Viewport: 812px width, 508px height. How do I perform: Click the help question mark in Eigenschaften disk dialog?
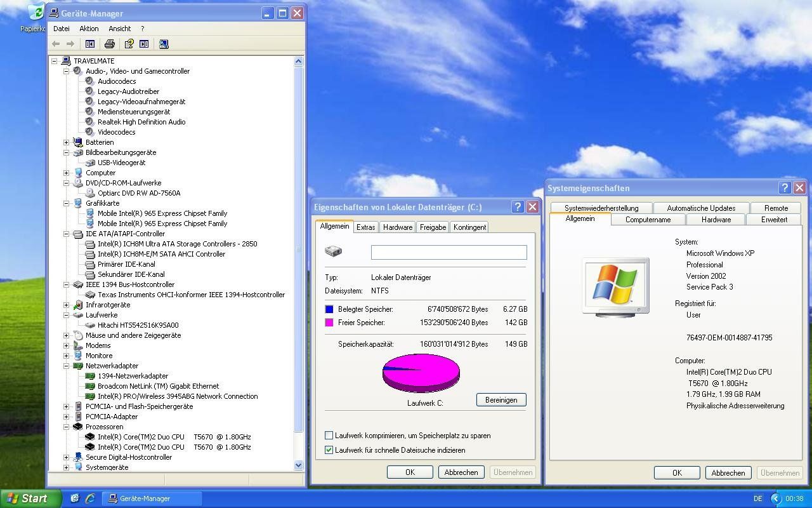coord(518,207)
